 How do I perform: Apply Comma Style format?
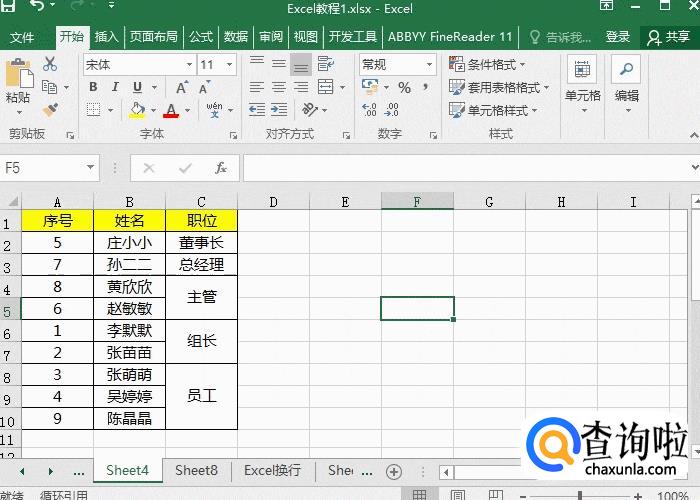425,87
